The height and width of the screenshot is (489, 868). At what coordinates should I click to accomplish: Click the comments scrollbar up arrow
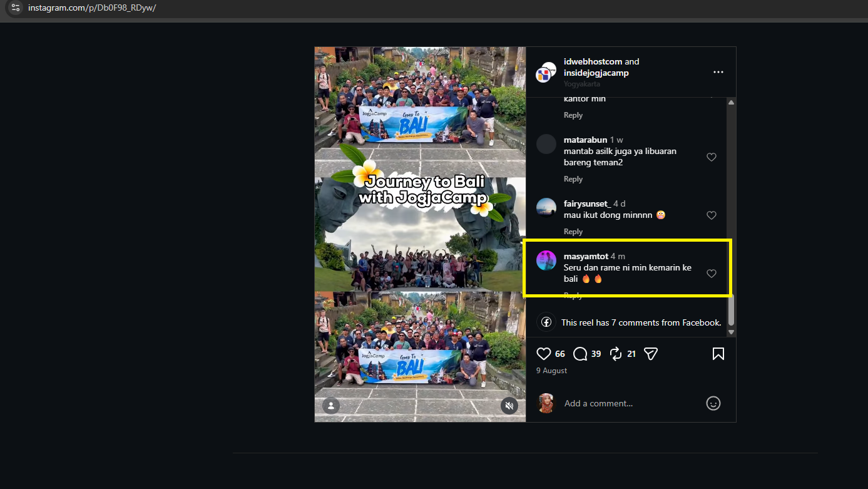(x=731, y=103)
